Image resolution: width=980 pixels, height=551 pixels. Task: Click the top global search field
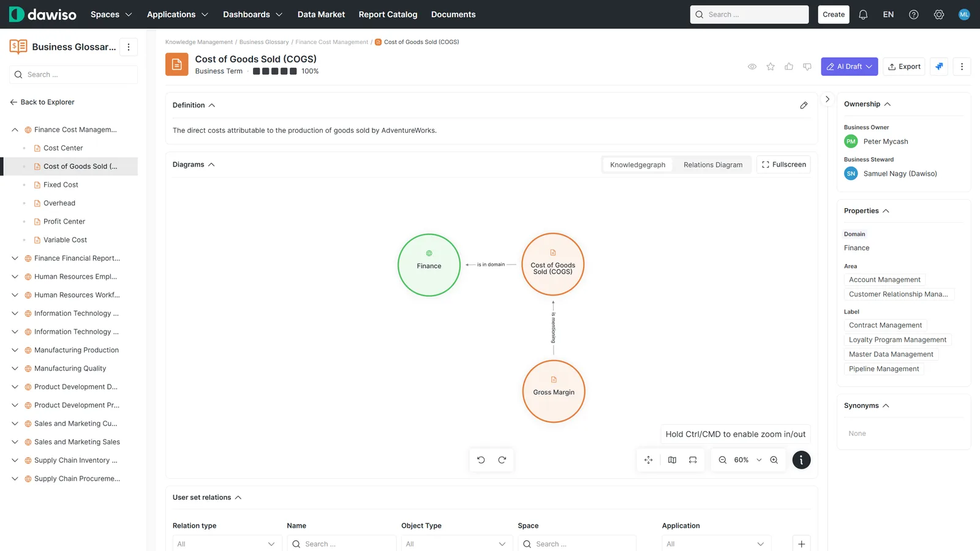(x=749, y=15)
